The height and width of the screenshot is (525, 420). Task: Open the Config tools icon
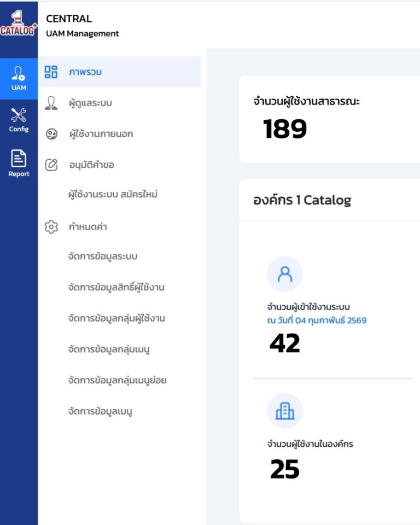click(x=19, y=120)
